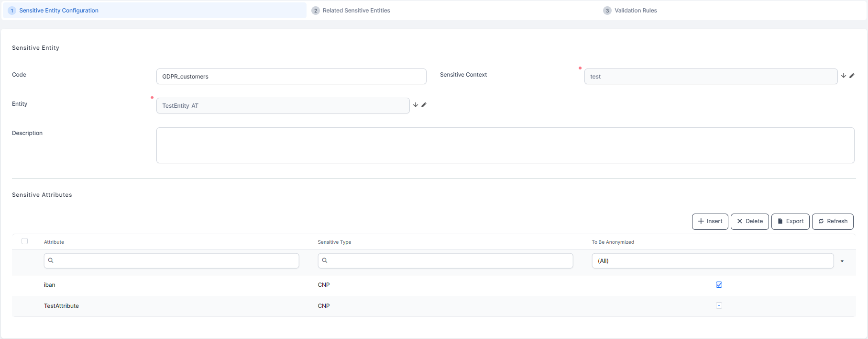Click the step 2 number badge
This screenshot has width=868, height=339.
[316, 11]
